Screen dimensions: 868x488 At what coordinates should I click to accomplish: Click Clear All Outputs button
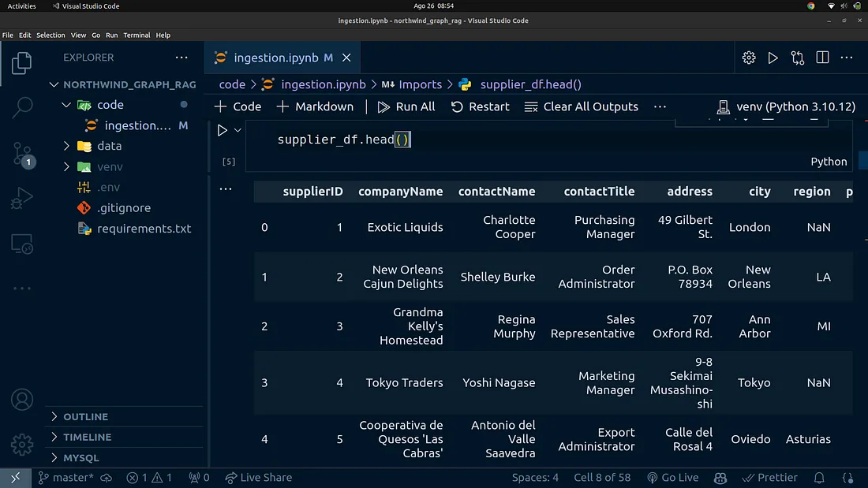tap(582, 106)
